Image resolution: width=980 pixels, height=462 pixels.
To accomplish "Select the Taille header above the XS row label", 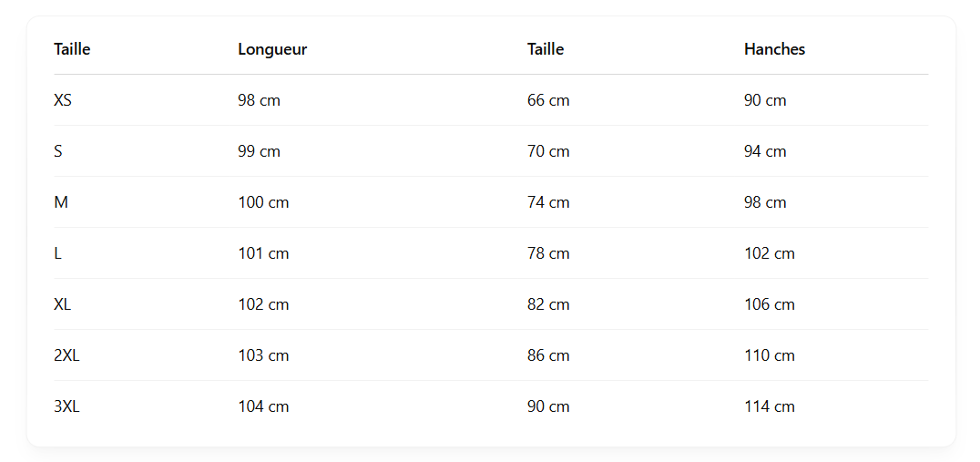I will (72, 49).
